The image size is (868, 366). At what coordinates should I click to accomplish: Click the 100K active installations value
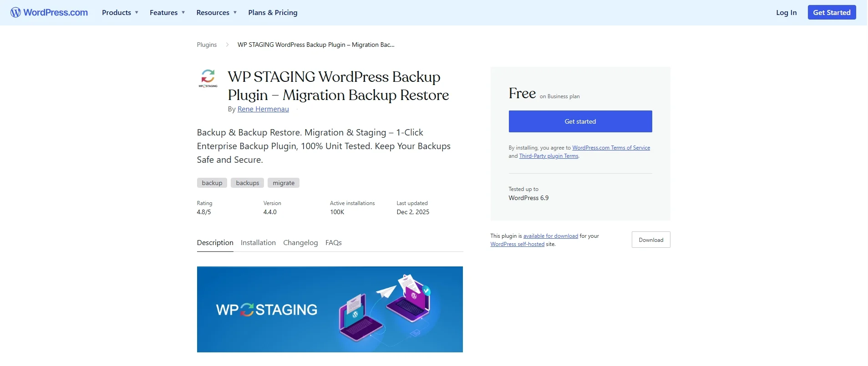click(337, 212)
